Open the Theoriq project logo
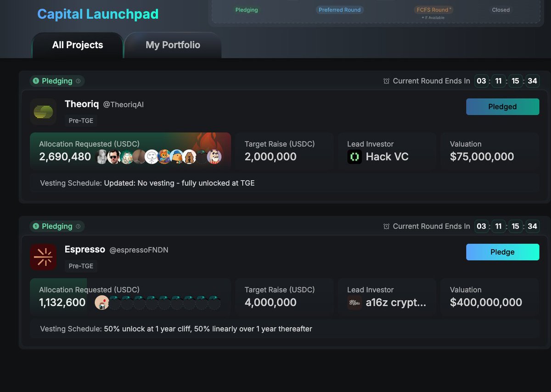 click(43, 112)
